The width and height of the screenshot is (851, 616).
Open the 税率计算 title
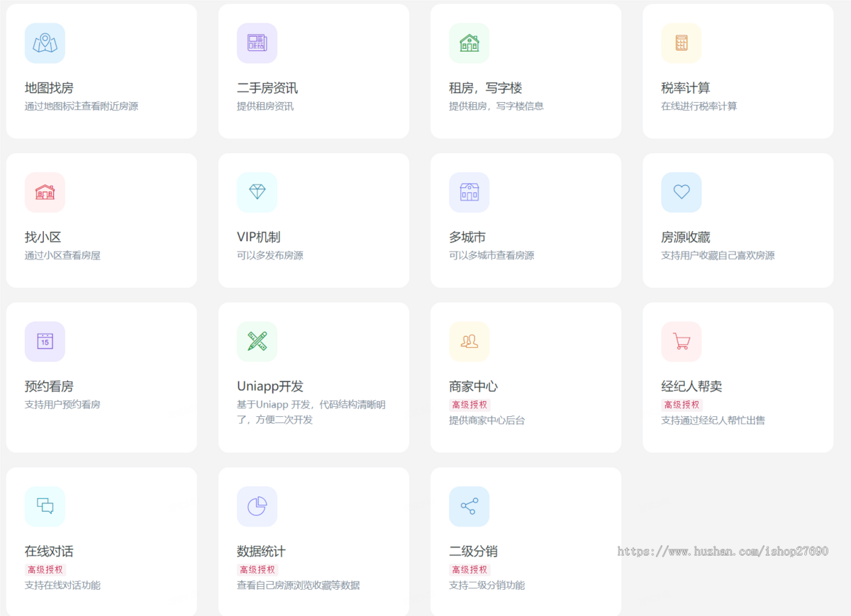click(x=686, y=88)
